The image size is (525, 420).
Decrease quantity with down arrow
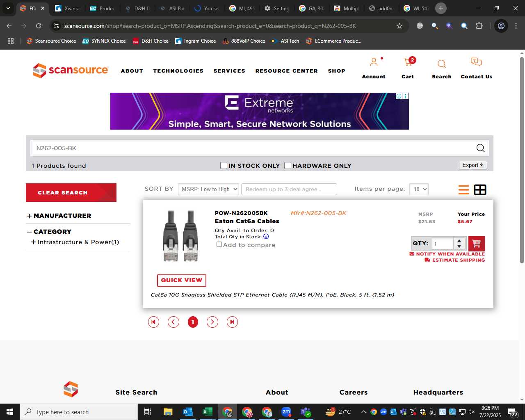tap(459, 247)
